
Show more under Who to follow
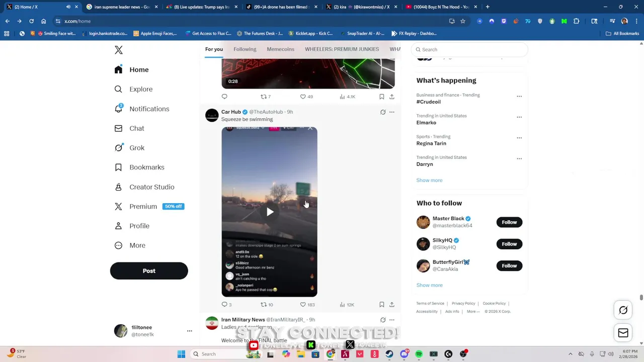[429, 285]
